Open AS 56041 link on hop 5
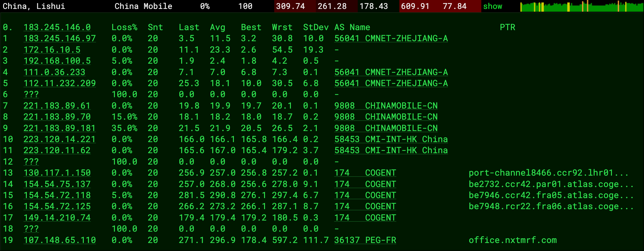This screenshot has height=251, width=644. pos(391,83)
